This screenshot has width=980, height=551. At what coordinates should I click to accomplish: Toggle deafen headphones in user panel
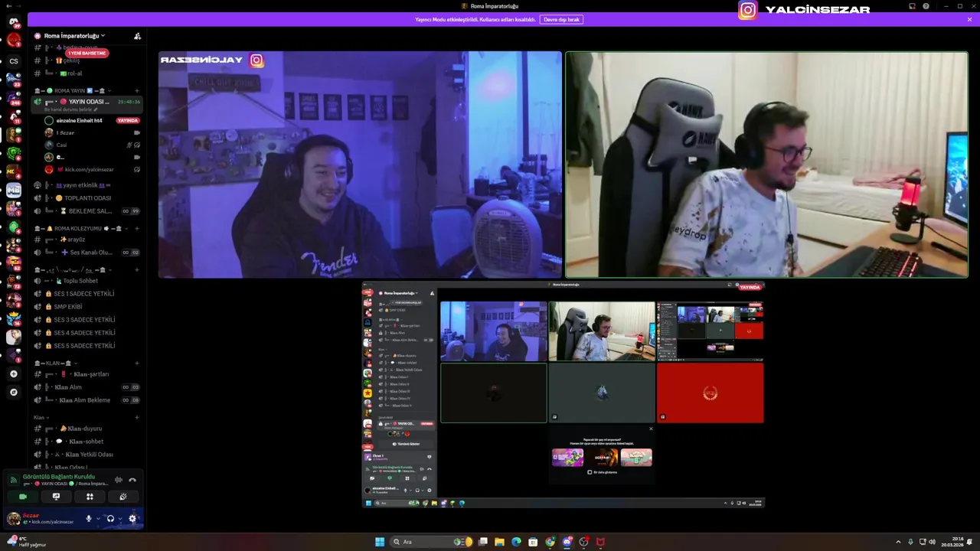pos(111,519)
